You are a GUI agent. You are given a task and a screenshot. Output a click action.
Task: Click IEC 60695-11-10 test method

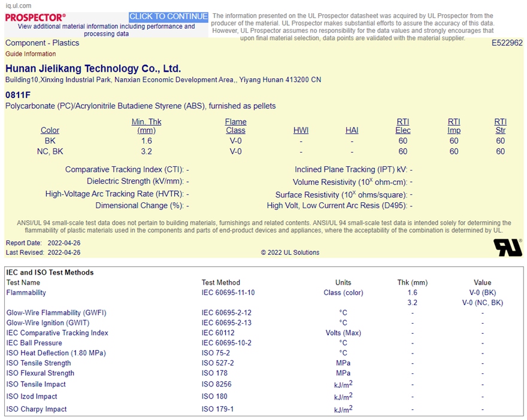[228, 293]
